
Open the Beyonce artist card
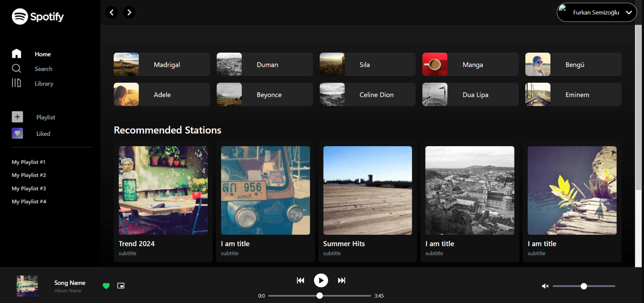pos(265,95)
